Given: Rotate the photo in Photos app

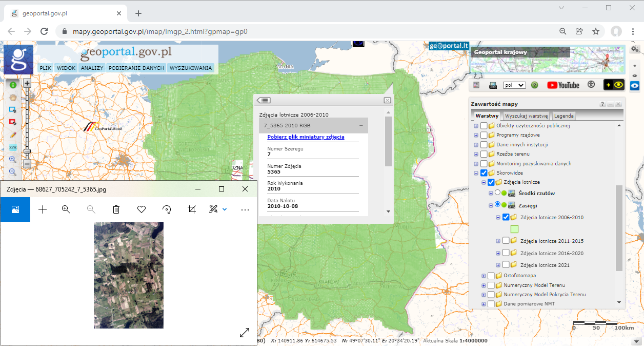Looking at the screenshot, I should (x=167, y=209).
